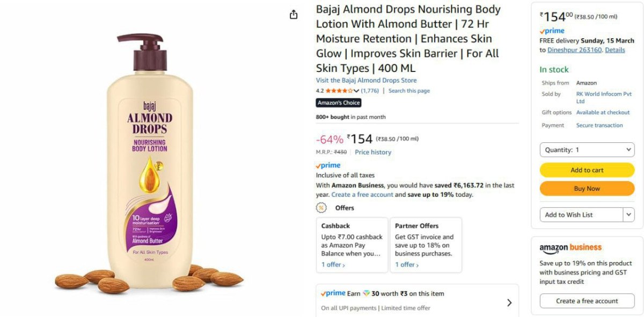Click Dineshpur 263160 delivery location link

click(575, 50)
